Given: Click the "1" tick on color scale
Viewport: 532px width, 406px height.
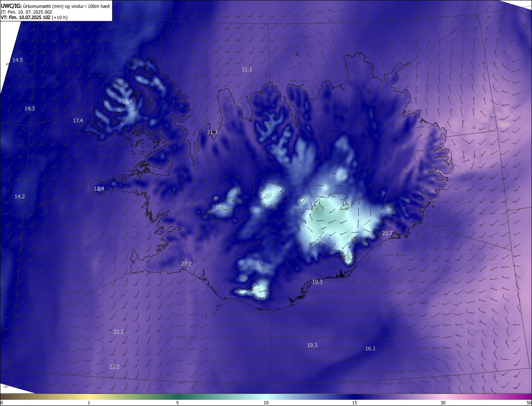Looking at the screenshot, I should 89,403.
